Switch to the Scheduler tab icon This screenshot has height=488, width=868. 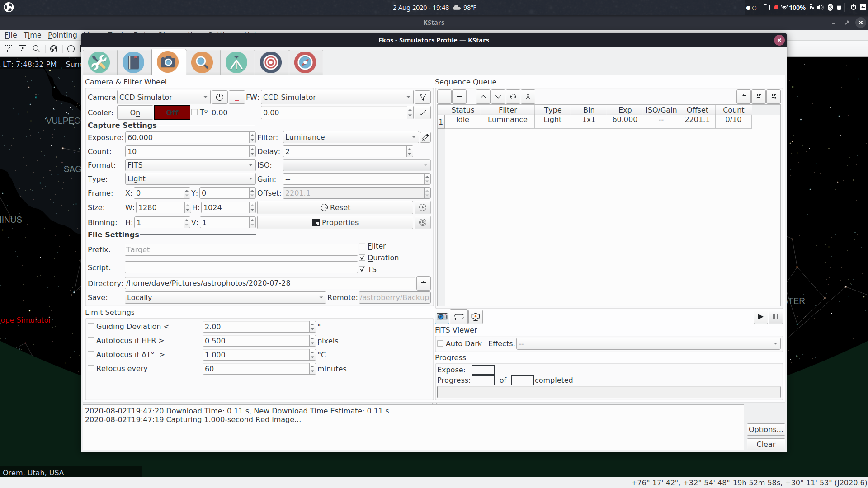pos(133,62)
